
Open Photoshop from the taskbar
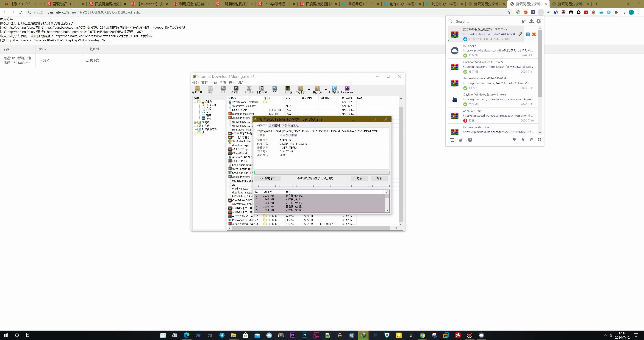pyautogui.click(x=304, y=335)
